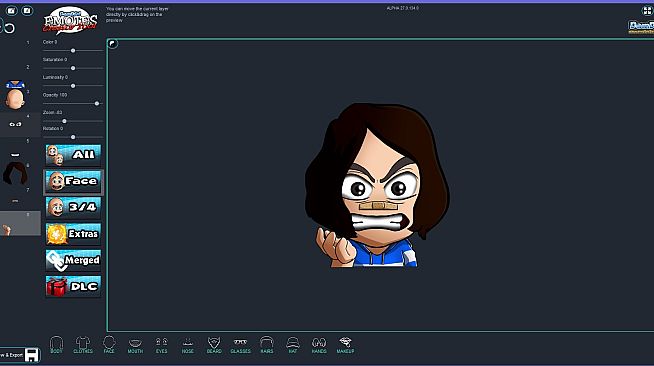This screenshot has height=366, width=654.
Task: Adjust the Color slider handle
Action: [73, 50]
